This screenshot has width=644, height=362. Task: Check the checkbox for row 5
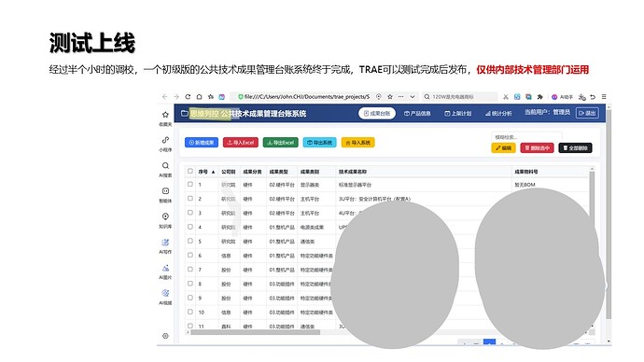coord(190,241)
